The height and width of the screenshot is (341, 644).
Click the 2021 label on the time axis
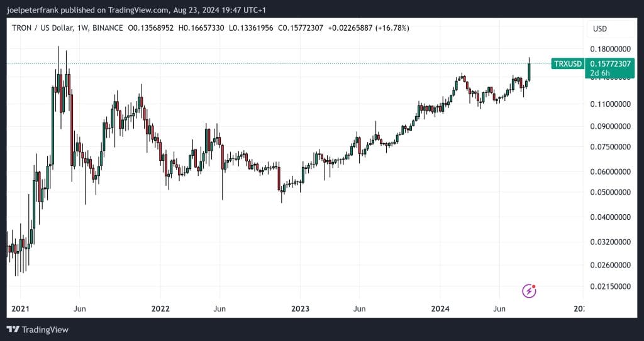20,309
